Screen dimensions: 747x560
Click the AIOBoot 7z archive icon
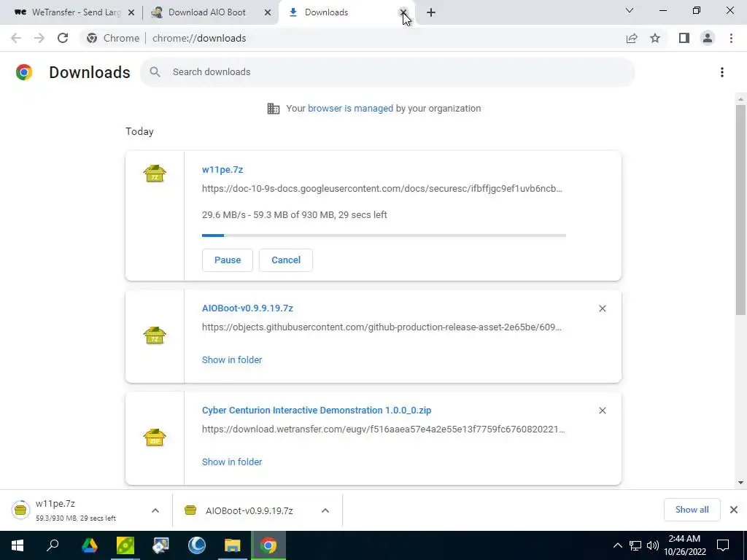(x=155, y=335)
